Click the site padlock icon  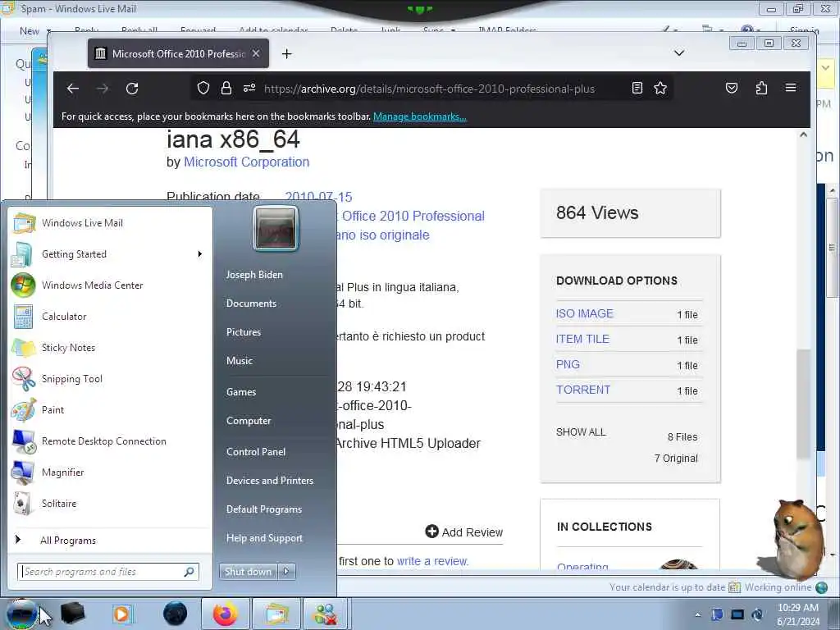pyautogui.click(x=226, y=88)
